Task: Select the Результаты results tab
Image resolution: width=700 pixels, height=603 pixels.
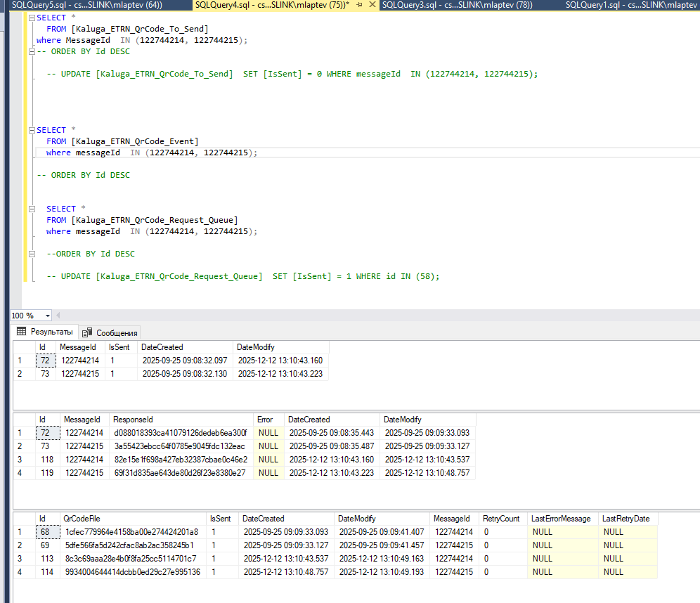Action: 44,332
